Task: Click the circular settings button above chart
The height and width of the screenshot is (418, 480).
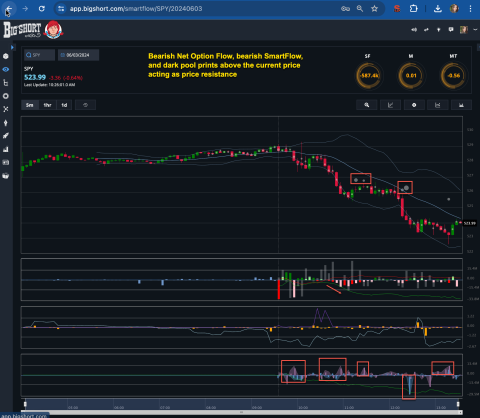Action: [x=414, y=105]
